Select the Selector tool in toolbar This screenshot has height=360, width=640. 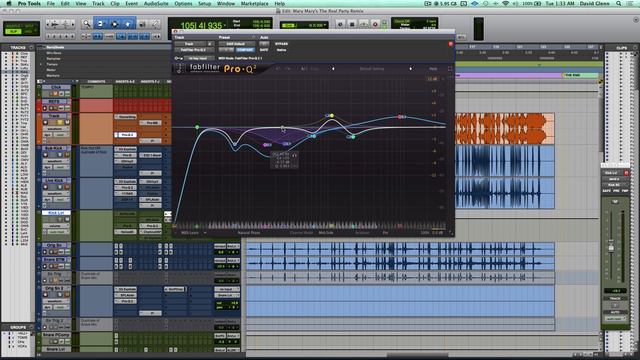coord(114,24)
